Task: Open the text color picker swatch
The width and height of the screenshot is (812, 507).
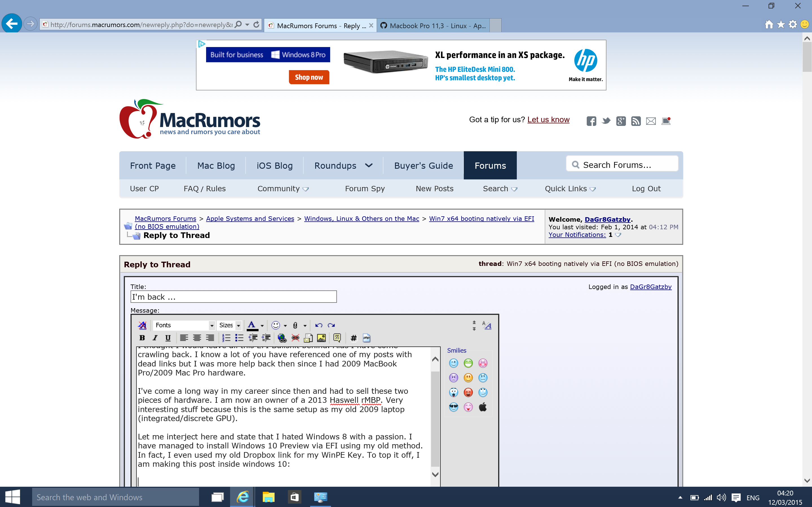Action: pos(252,325)
